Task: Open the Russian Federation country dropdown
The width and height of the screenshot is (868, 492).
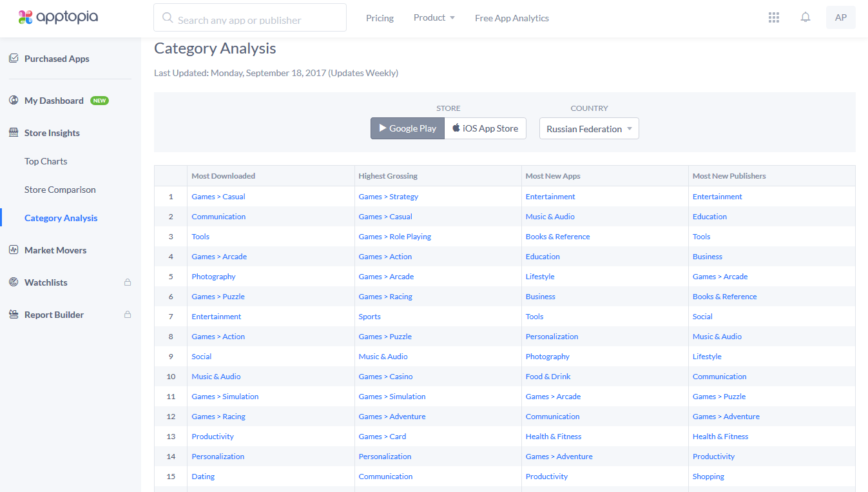Action: [x=589, y=128]
